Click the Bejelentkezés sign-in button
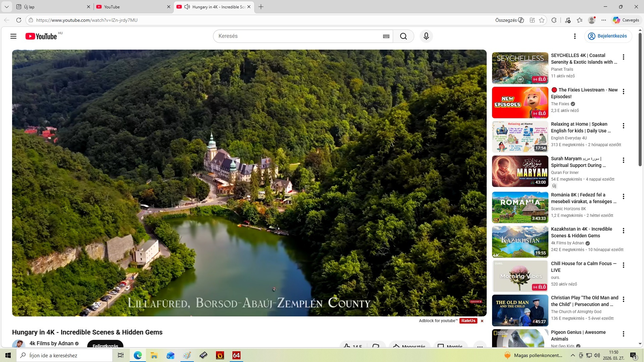The height and width of the screenshot is (362, 644). (608, 36)
